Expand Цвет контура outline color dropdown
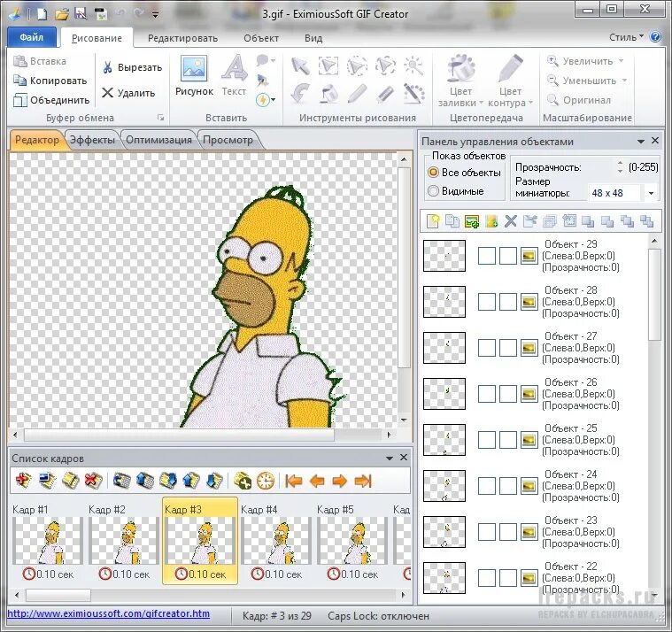The height and width of the screenshot is (632, 672). point(530,103)
